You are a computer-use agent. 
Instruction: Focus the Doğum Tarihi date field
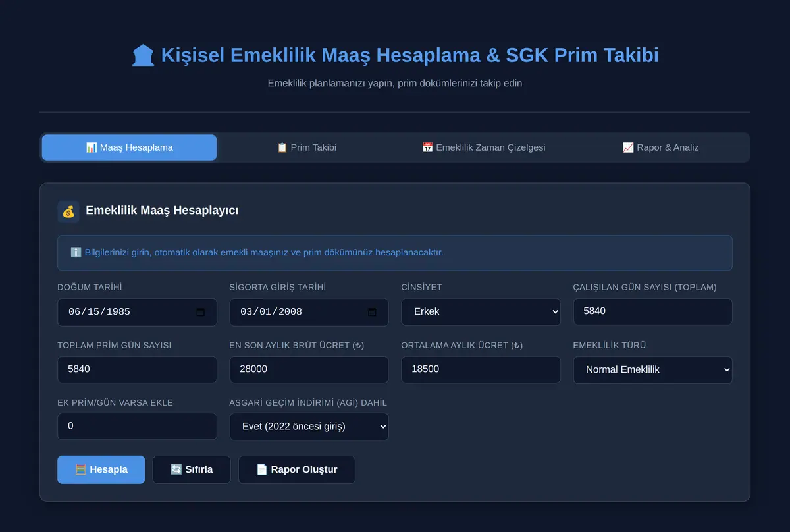click(x=137, y=312)
